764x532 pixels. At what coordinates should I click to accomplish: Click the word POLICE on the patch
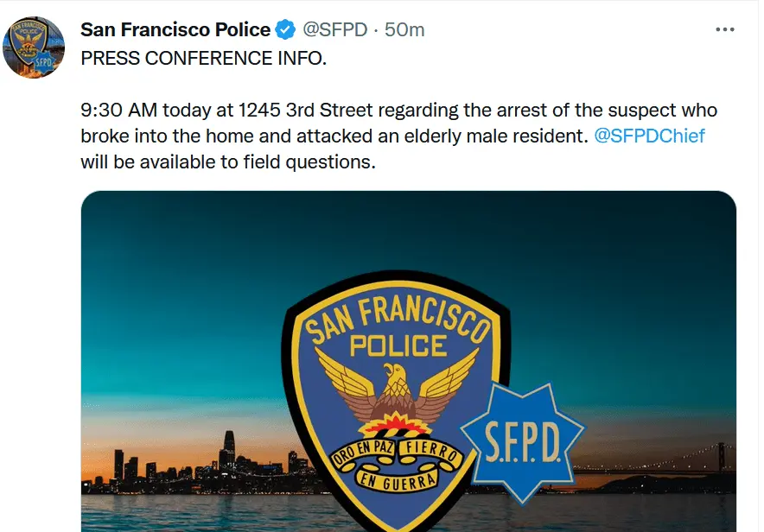coord(398,346)
